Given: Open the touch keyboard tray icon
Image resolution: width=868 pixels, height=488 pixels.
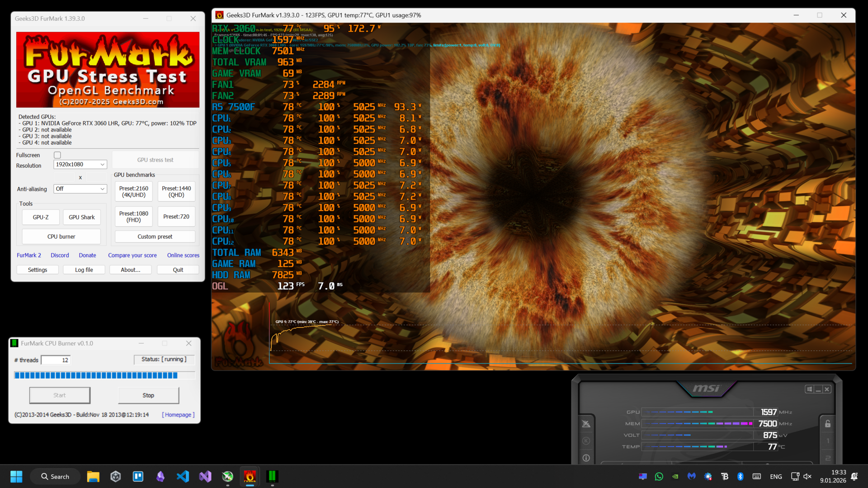Looking at the screenshot, I should coord(757,476).
